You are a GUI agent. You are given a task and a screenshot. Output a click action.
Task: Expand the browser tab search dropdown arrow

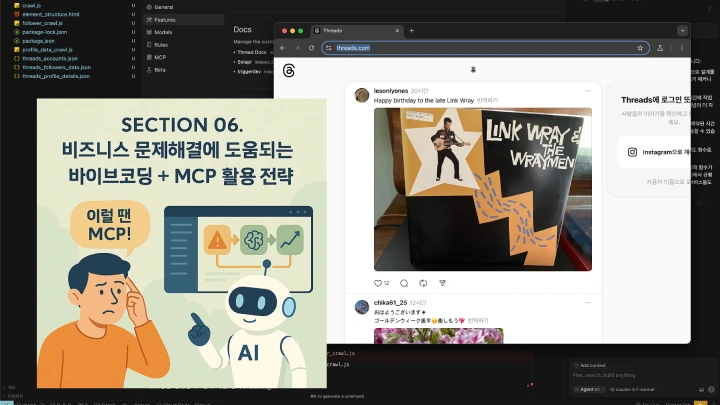pos(682,31)
